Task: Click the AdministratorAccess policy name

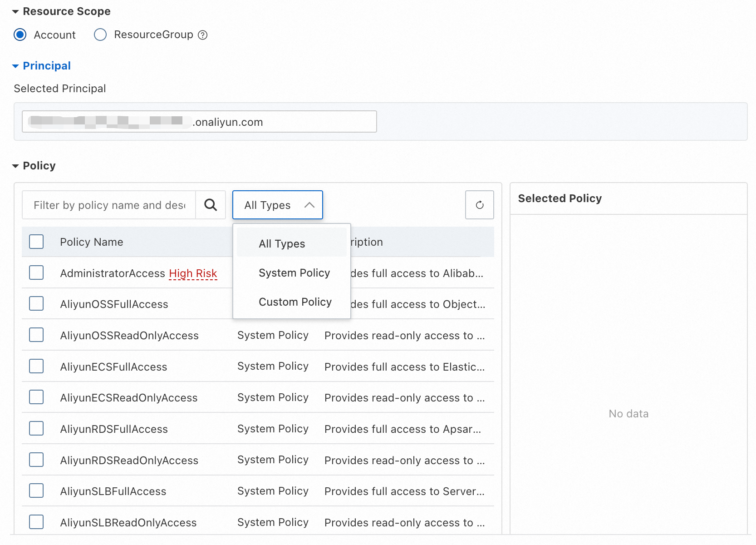Action: click(x=113, y=273)
